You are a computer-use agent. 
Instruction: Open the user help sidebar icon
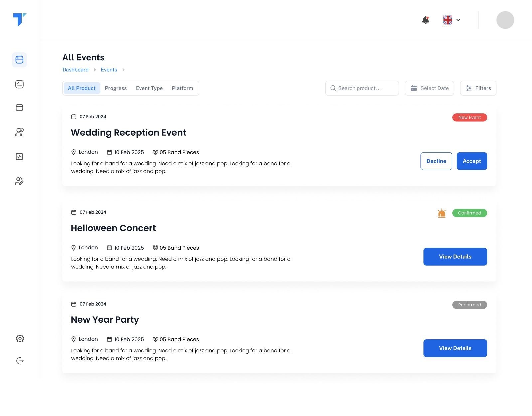pos(19,132)
